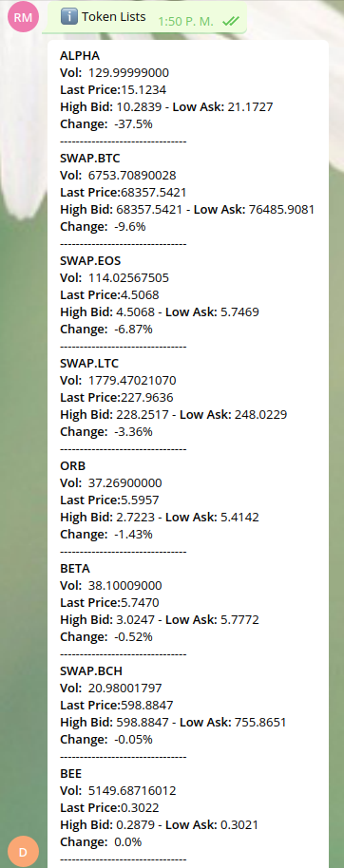Click the SWAP.EOS token heading
This screenshot has width=344, height=868.
pyautogui.click(x=90, y=261)
